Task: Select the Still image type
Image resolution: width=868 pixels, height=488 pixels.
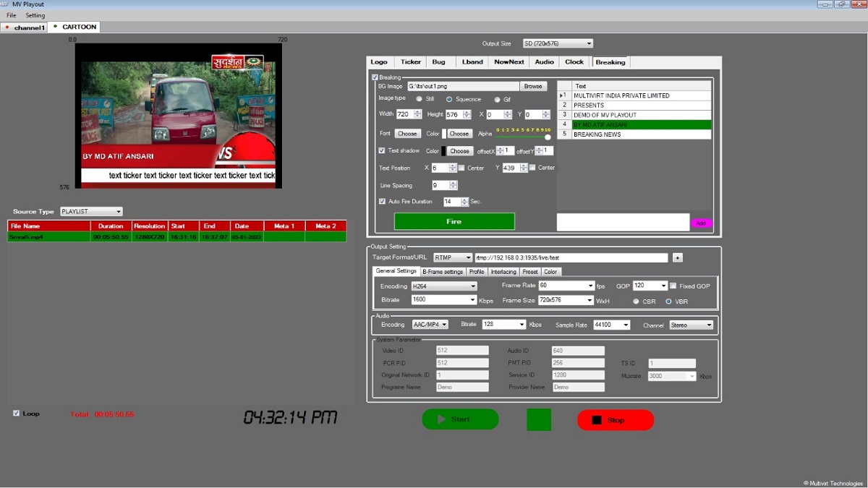Action: pos(420,99)
